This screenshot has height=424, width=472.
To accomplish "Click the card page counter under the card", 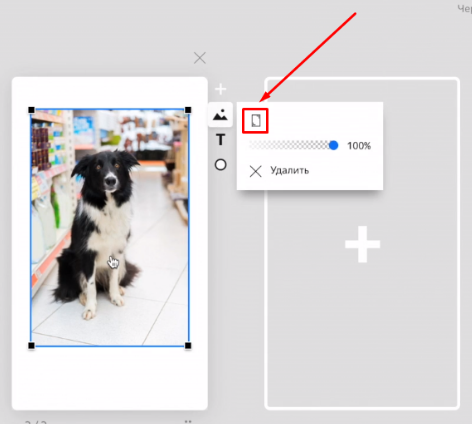I will [36, 422].
